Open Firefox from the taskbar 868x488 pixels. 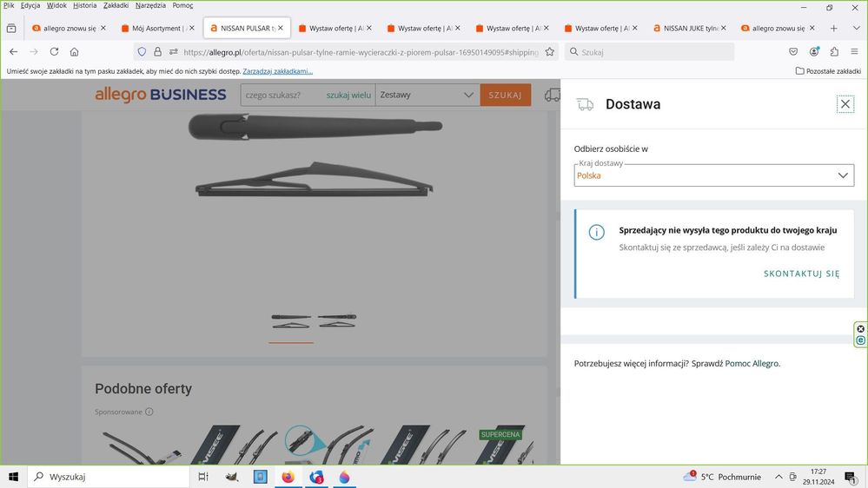[288, 477]
